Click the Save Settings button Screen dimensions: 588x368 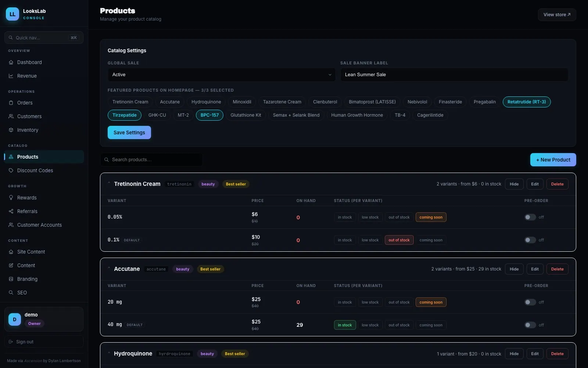tap(129, 132)
